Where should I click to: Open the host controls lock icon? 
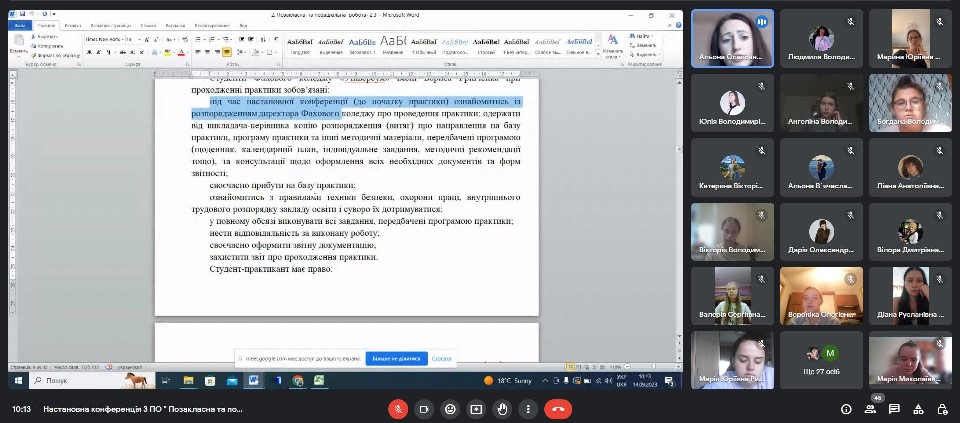942,409
